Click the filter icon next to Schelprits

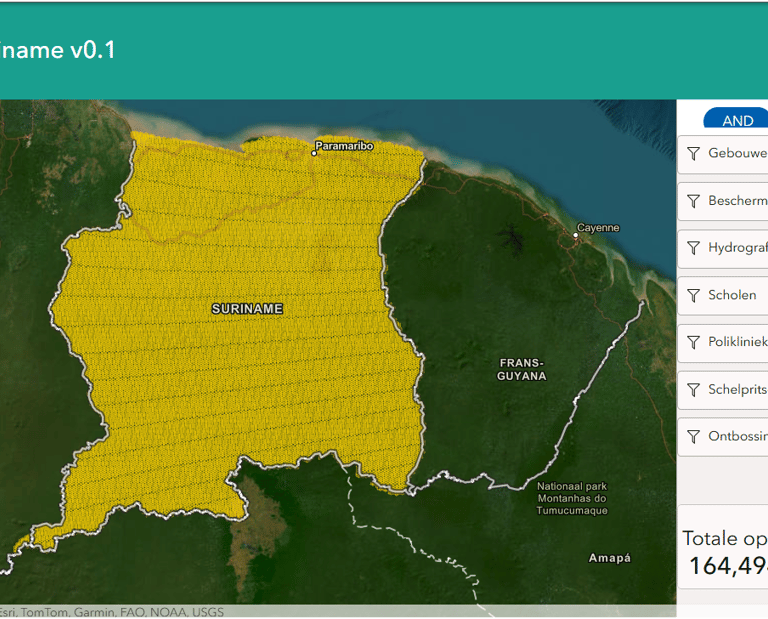[x=693, y=390]
